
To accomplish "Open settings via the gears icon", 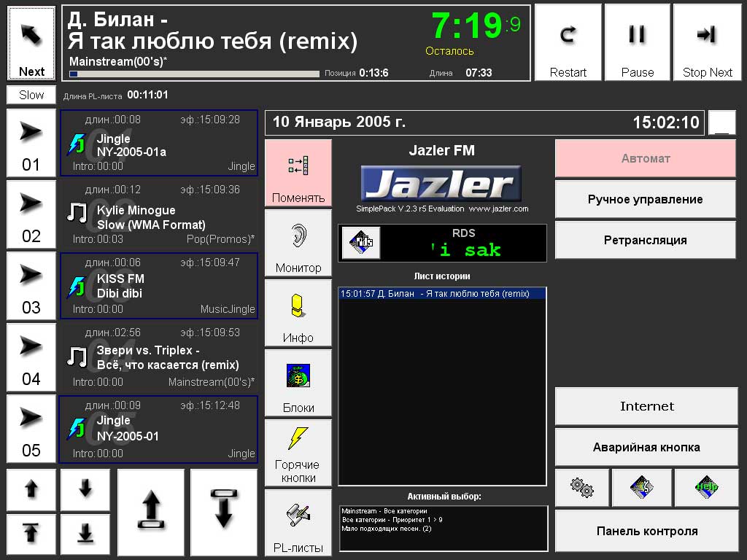I will 581,488.
